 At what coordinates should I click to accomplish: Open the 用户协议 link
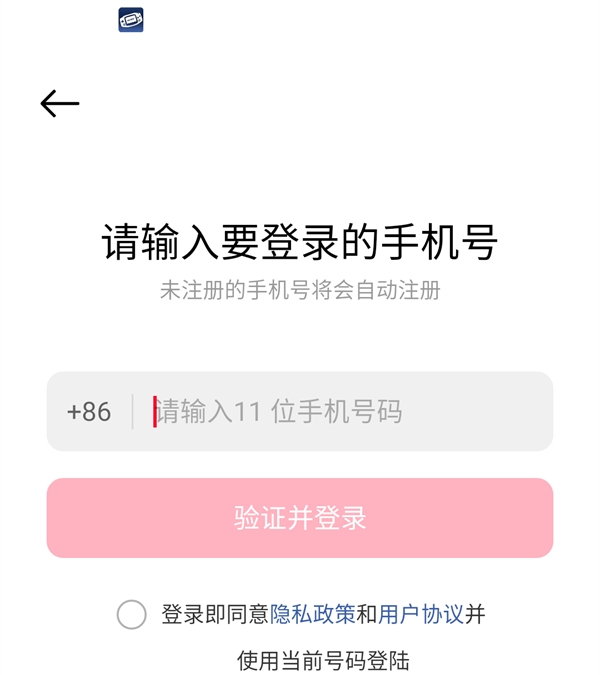421,614
